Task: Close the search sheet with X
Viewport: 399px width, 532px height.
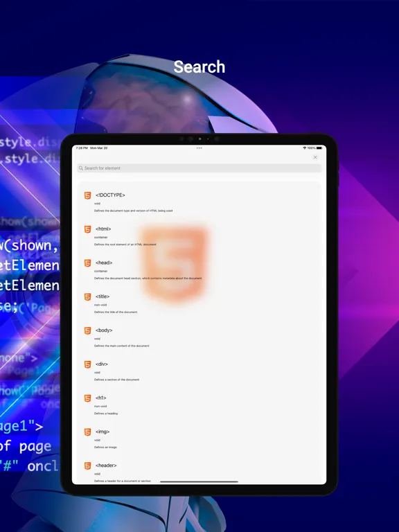Action: pyautogui.click(x=315, y=157)
